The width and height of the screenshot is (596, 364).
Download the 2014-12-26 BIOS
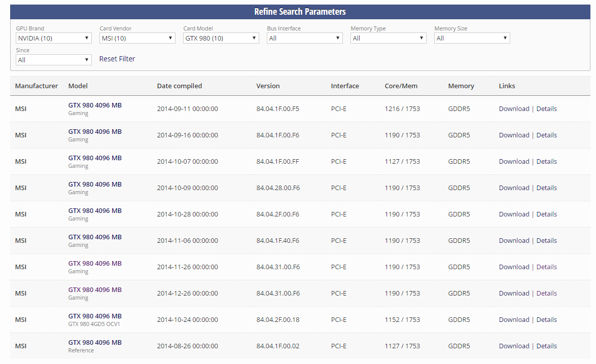tap(514, 294)
